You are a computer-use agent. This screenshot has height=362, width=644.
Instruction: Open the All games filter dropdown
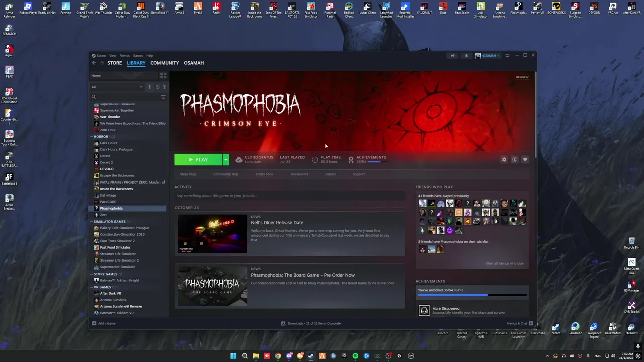click(117, 87)
